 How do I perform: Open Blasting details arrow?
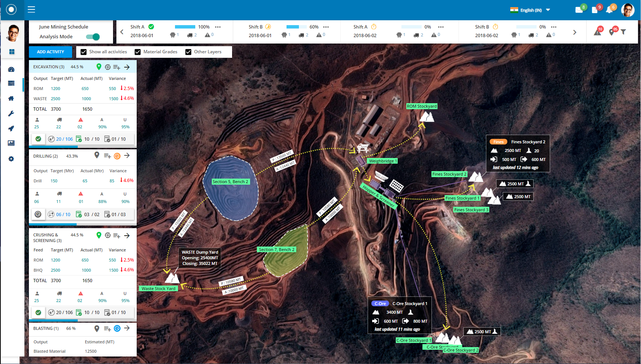tap(127, 328)
